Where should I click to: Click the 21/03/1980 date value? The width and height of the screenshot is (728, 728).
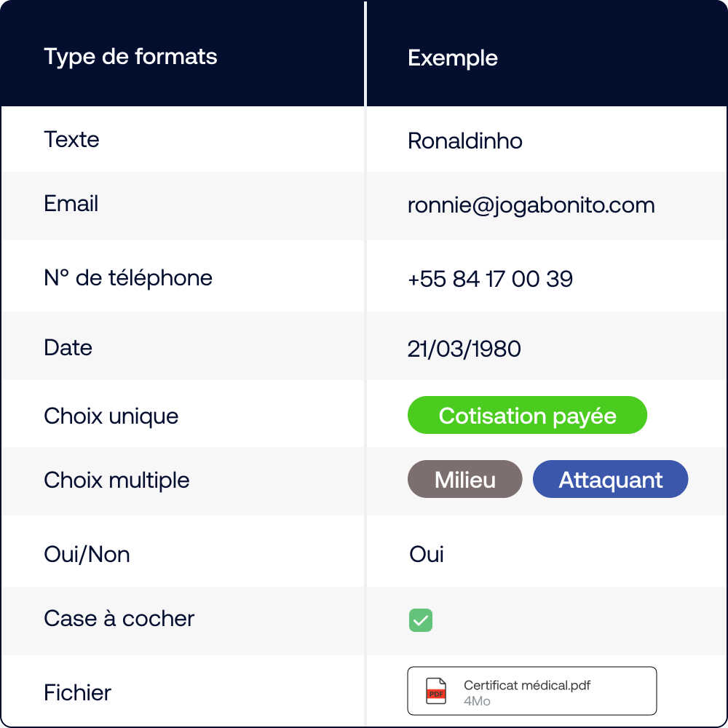pos(464,349)
